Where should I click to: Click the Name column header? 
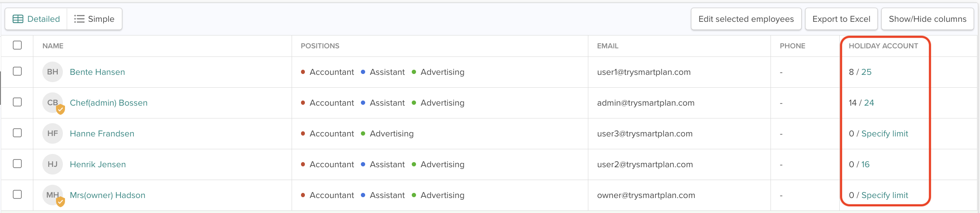53,46
